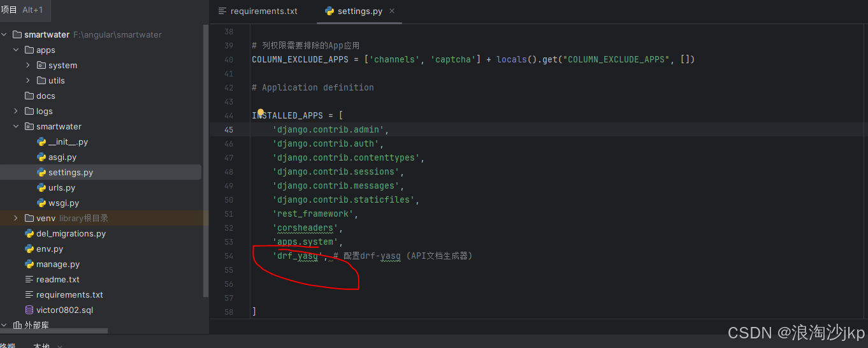This screenshot has height=348, width=868.
Task: Close the settings.py editor tab
Action: click(x=392, y=11)
